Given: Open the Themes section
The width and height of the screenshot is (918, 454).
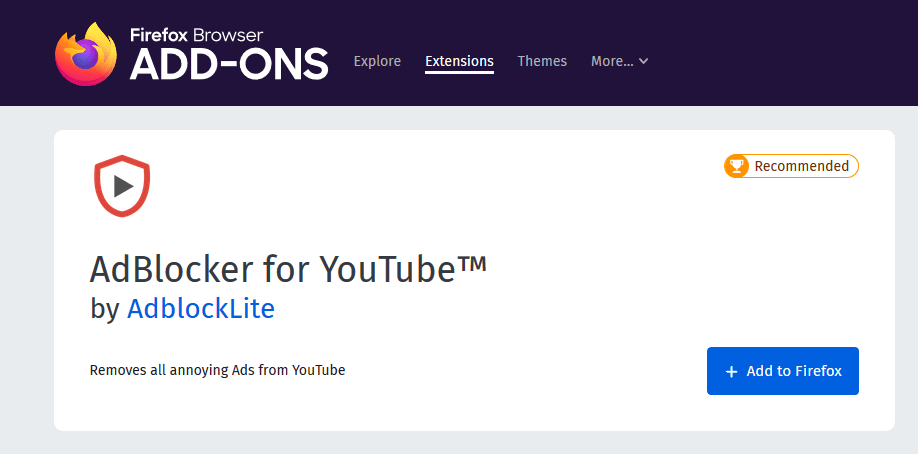Looking at the screenshot, I should 542,61.
